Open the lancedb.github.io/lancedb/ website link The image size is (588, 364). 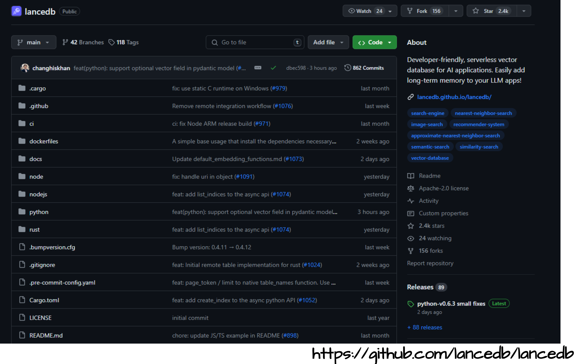point(454,97)
